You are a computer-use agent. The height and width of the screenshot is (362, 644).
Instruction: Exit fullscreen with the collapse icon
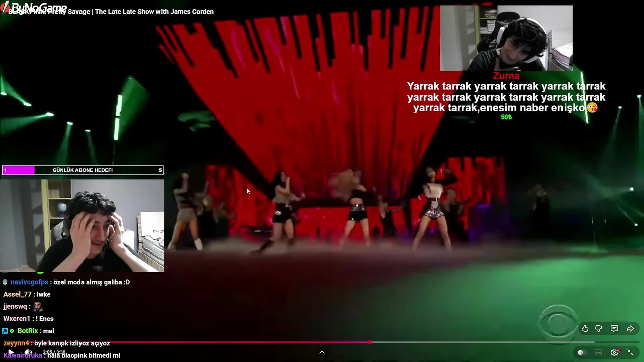630,353
